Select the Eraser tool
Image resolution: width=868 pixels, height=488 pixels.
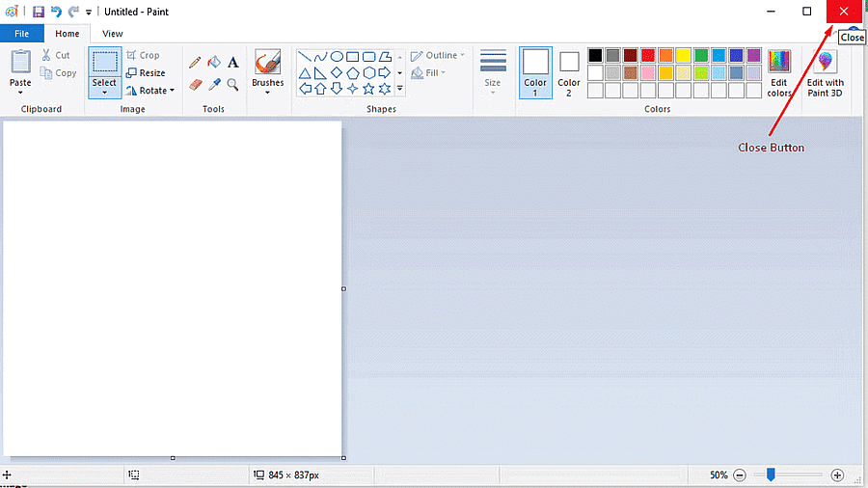(x=195, y=85)
